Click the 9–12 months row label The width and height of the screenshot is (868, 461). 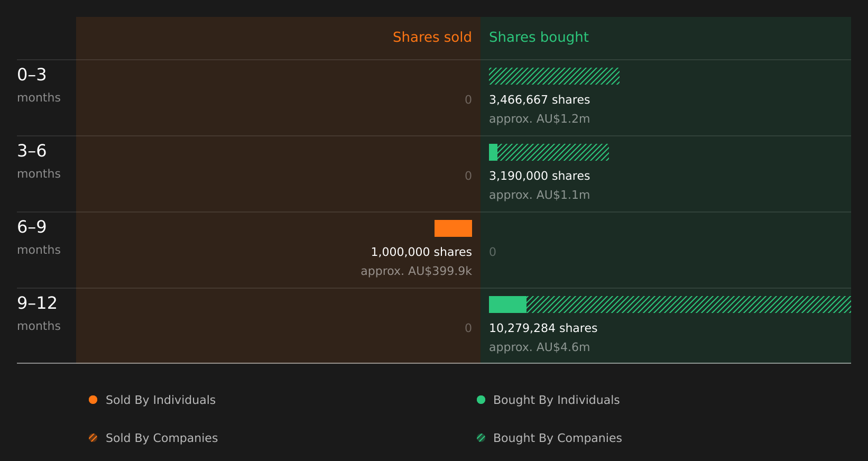tap(39, 314)
